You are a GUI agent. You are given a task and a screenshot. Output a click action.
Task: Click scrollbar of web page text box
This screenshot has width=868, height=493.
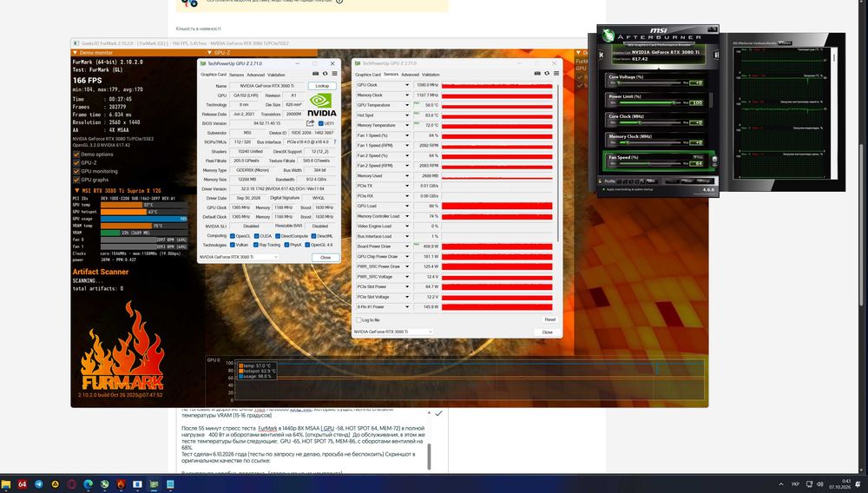click(x=430, y=457)
